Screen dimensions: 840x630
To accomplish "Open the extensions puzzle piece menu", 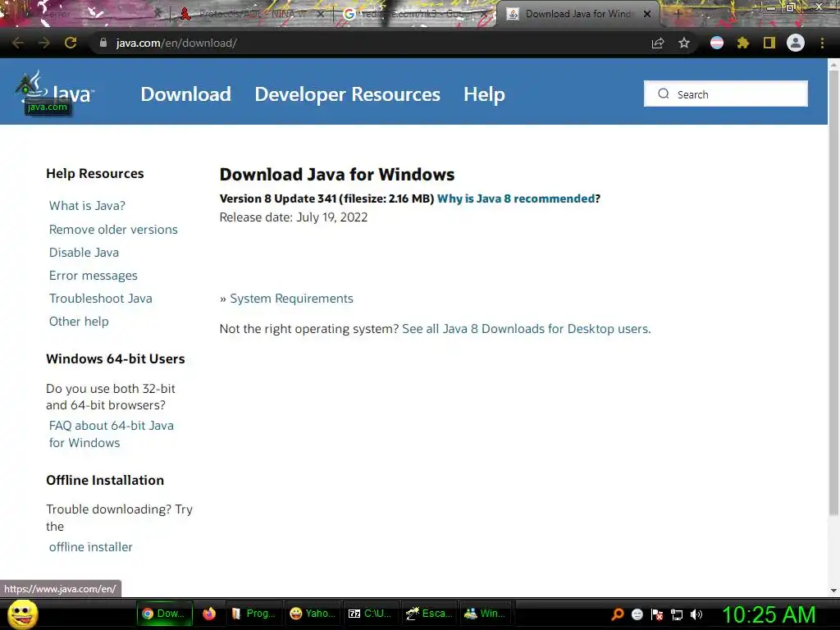I will coord(742,43).
